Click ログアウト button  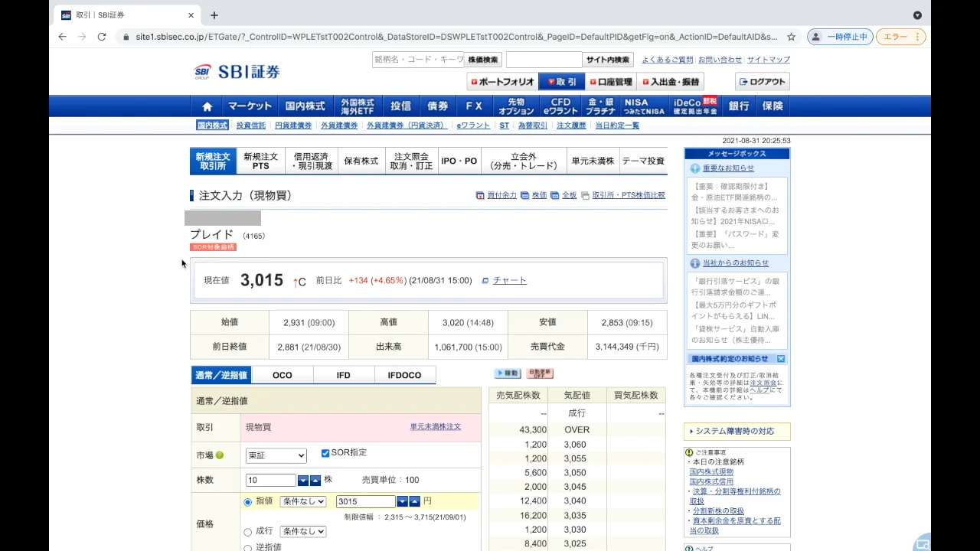[x=763, y=82]
